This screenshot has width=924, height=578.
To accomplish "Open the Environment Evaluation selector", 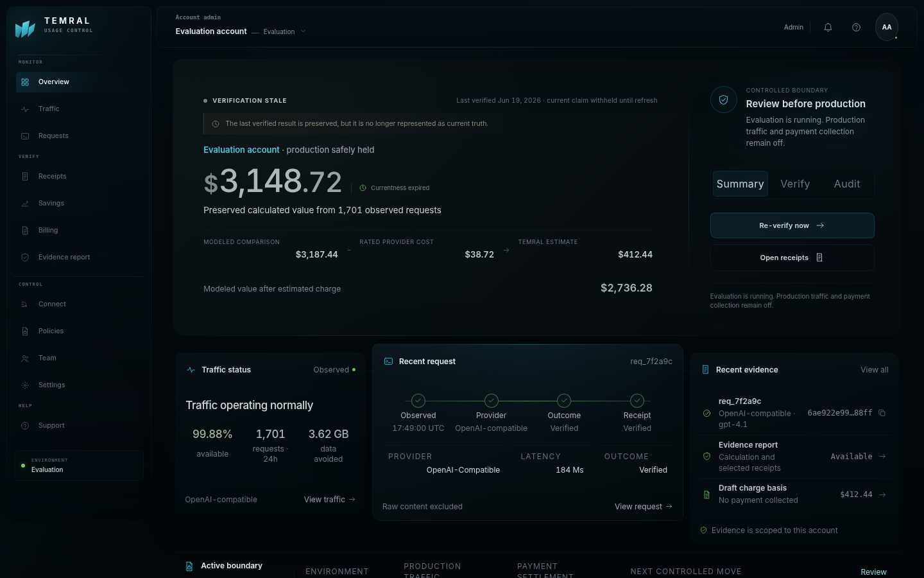I will (79, 466).
